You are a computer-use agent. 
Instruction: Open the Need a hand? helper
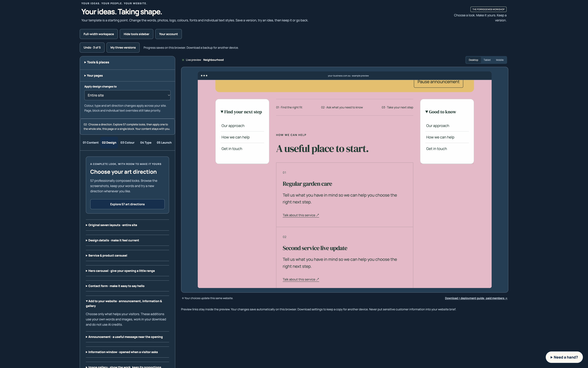coord(564,357)
